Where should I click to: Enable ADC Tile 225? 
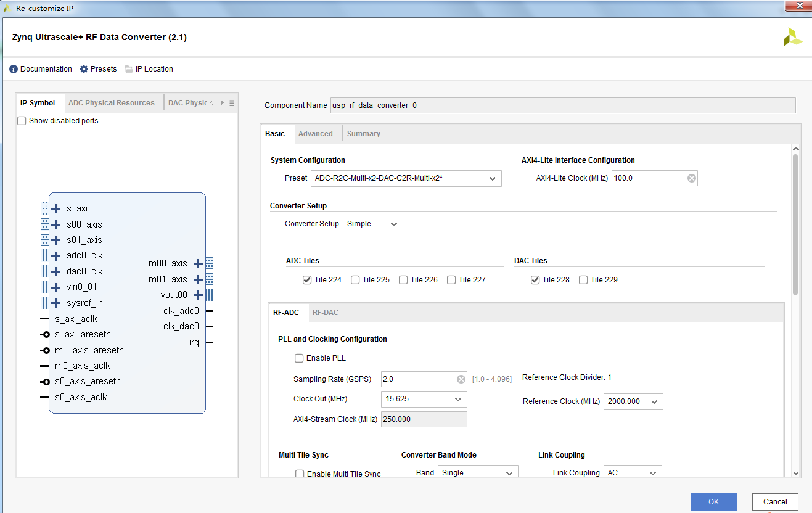[355, 279]
